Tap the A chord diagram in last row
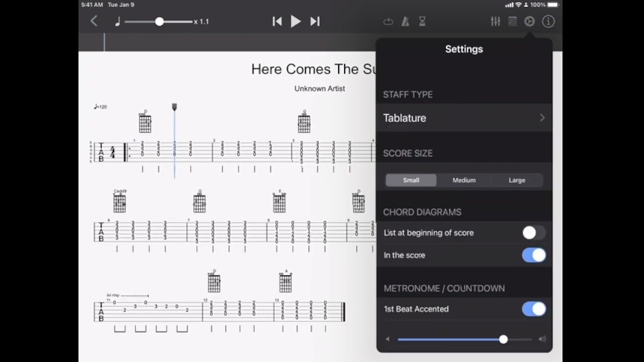 click(286, 282)
